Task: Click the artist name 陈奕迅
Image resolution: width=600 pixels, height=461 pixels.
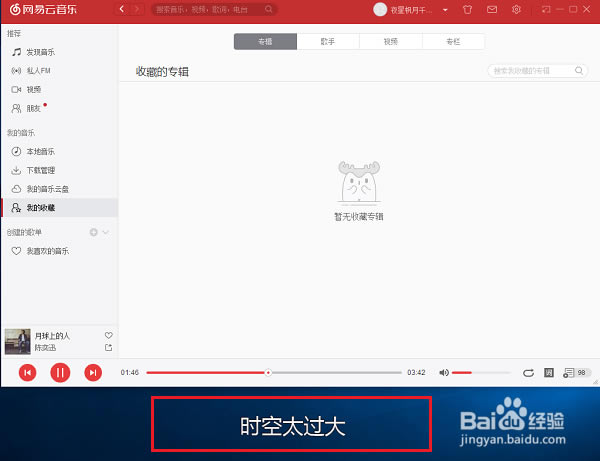Action: 45,347
